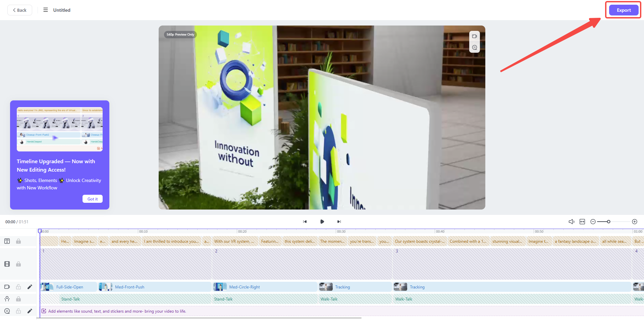Click the avatar action track icon
Viewport: 644px width, 320px height.
(7, 299)
